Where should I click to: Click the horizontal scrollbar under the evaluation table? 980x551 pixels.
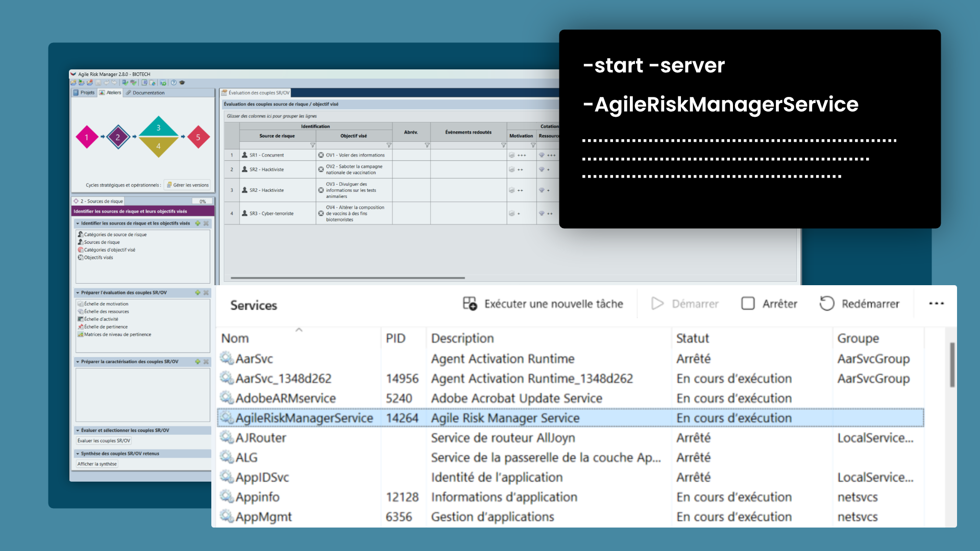(348, 278)
